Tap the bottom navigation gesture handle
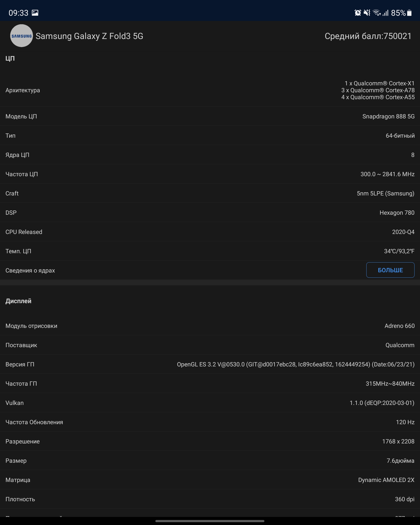Screen dimensions: 420x525 click(x=210, y=521)
